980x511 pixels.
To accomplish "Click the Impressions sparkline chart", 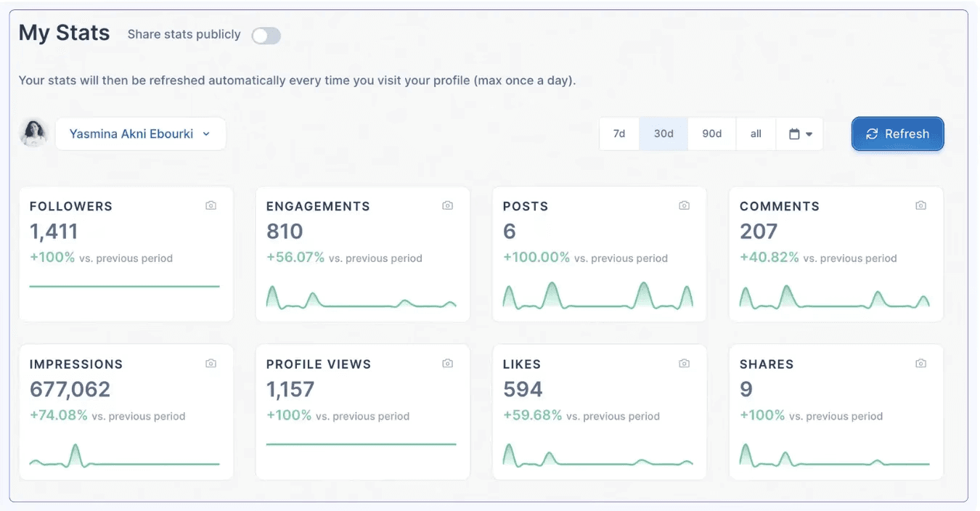I will click(125, 455).
